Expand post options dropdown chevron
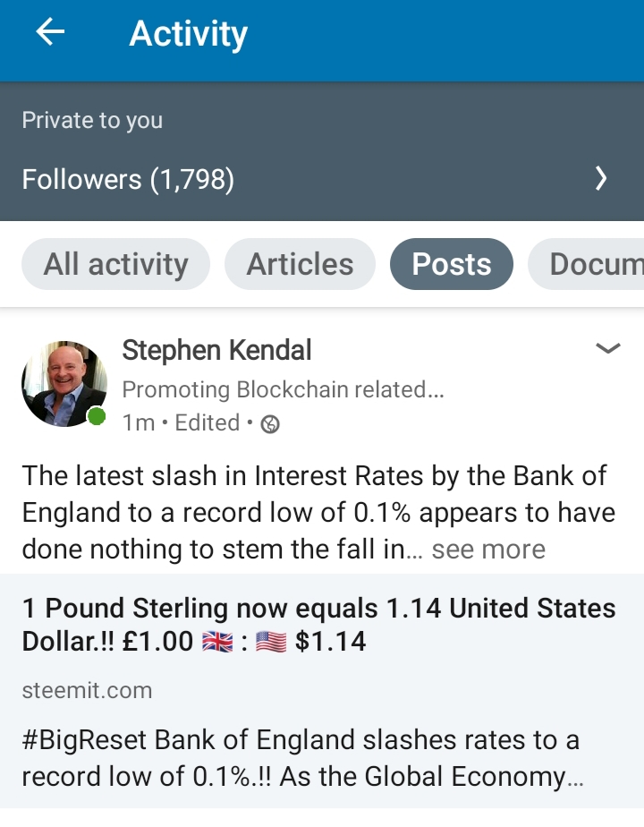Viewport: 644px width, 827px height. (x=607, y=348)
